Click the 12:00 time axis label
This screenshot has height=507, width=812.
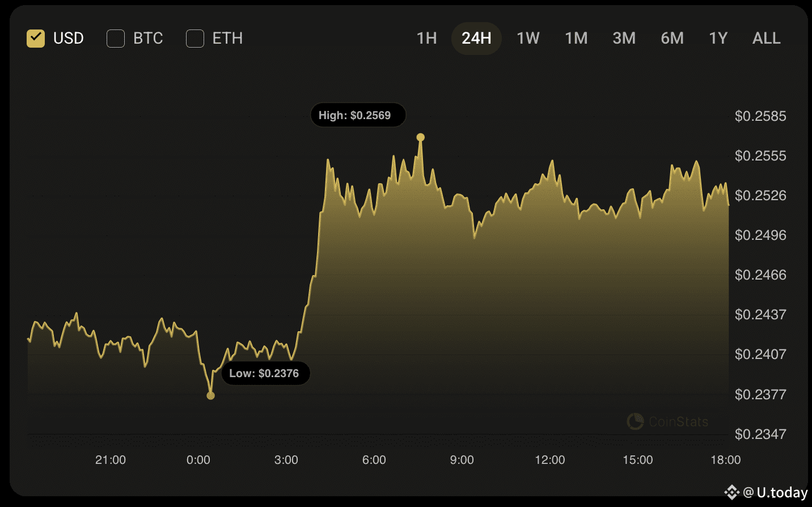click(550, 460)
